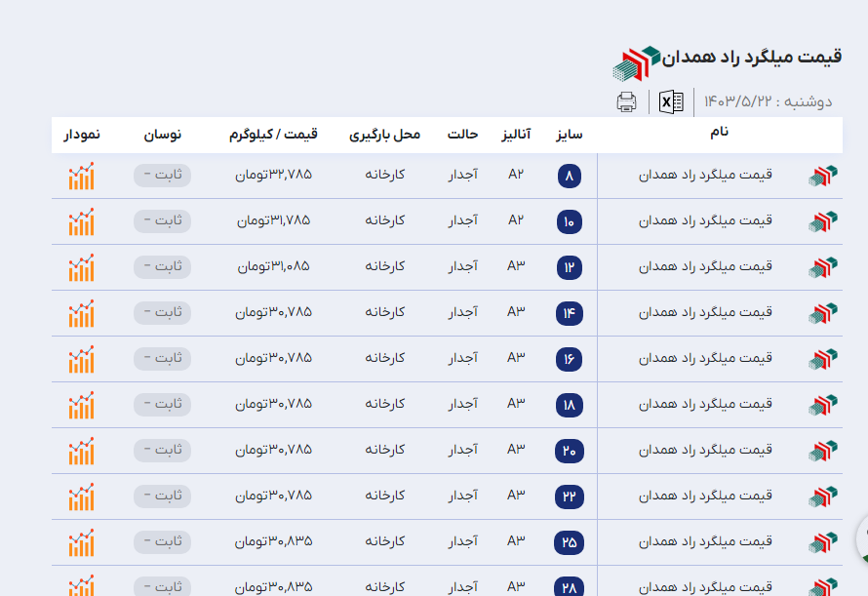Viewport: 868px width, 596px height.
Task: Show price chart for size 16 rebar
Action: click(x=81, y=359)
